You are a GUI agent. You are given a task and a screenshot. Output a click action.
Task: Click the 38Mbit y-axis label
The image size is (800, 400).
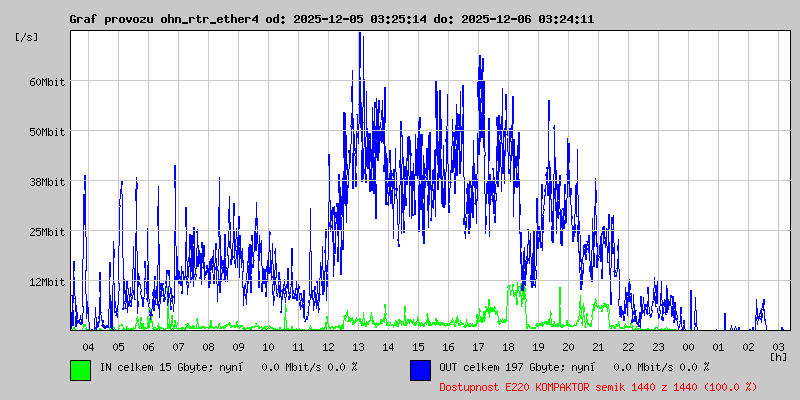47,182
